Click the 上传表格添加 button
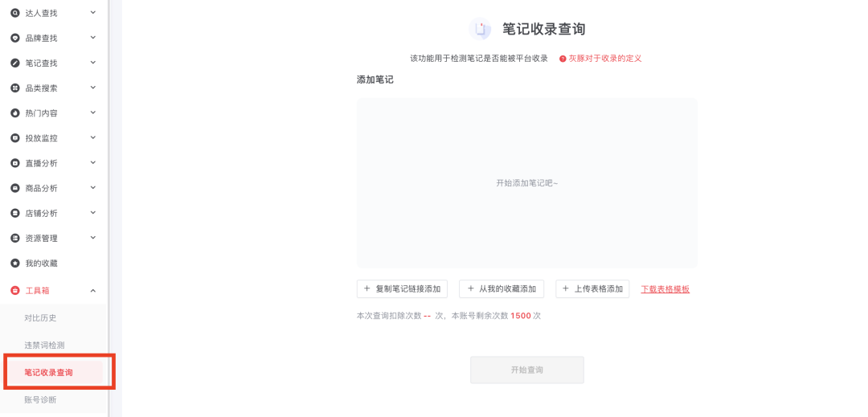The width and height of the screenshot is (868, 417). tap(592, 288)
